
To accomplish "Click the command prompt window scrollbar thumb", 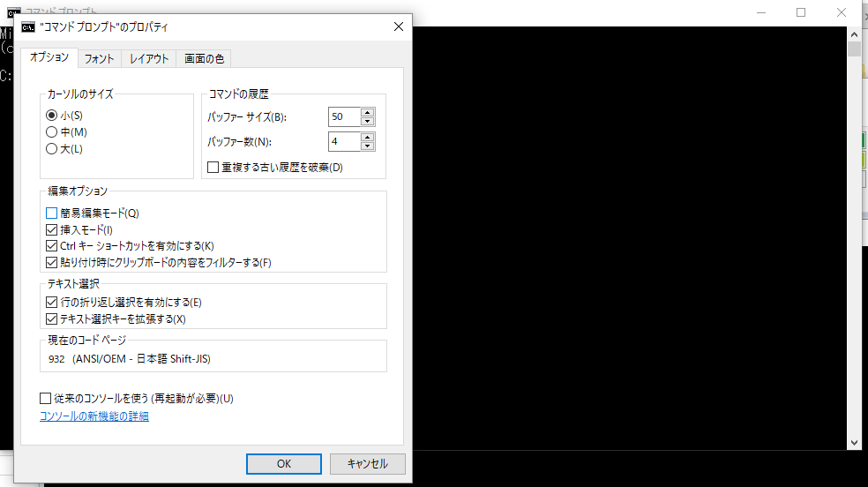I will tap(854, 49).
